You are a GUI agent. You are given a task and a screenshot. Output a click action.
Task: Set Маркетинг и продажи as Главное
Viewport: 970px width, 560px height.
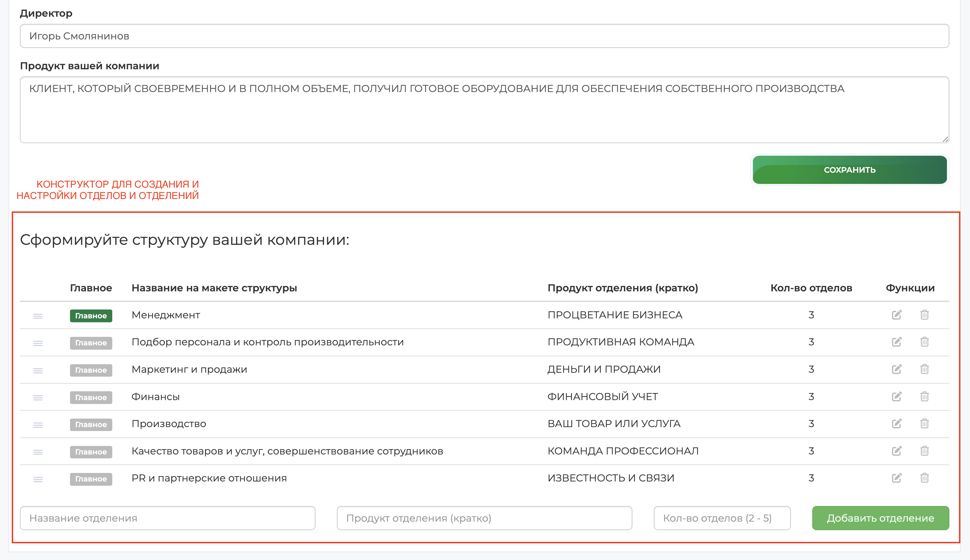click(x=91, y=370)
